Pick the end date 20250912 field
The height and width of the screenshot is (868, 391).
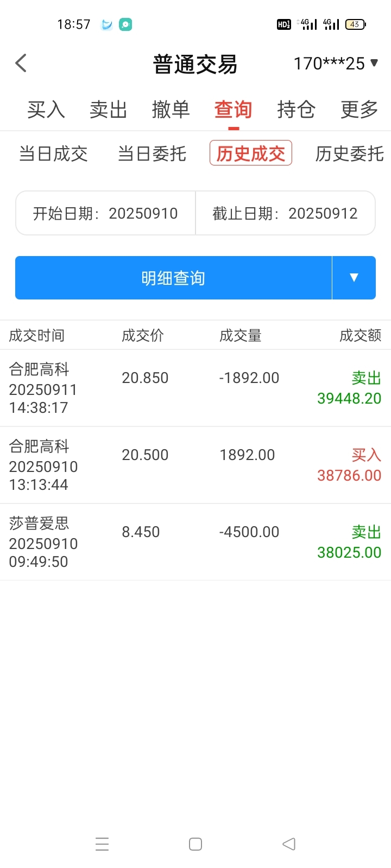[x=285, y=213]
